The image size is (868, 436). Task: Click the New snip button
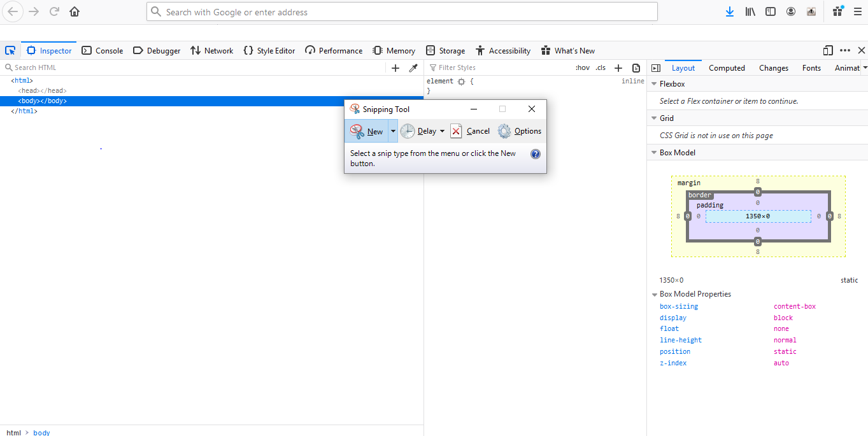coord(367,131)
